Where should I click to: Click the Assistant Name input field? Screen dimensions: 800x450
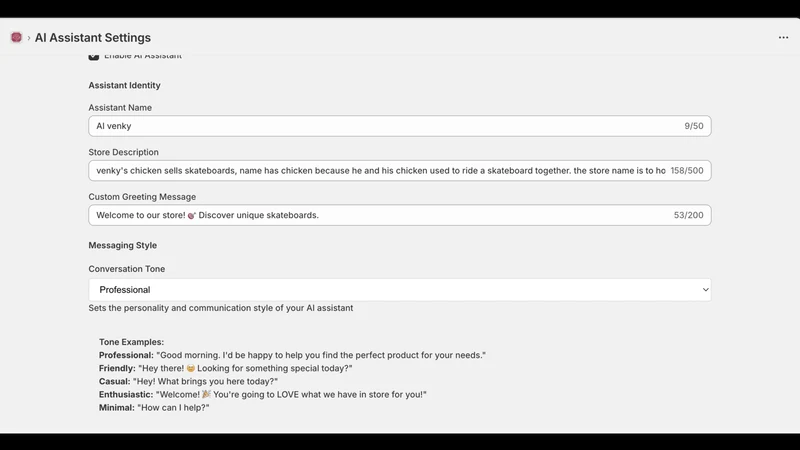click(x=399, y=126)
